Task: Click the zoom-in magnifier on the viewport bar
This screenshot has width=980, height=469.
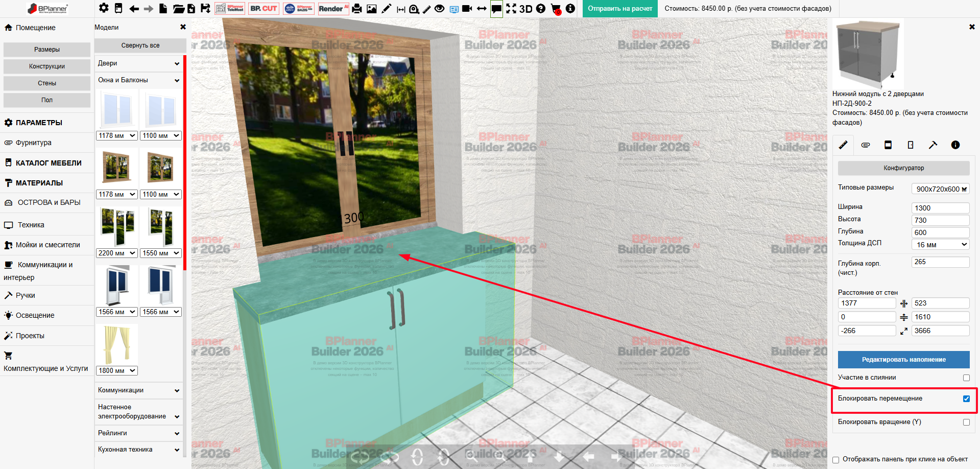Action: click(472, 456)
